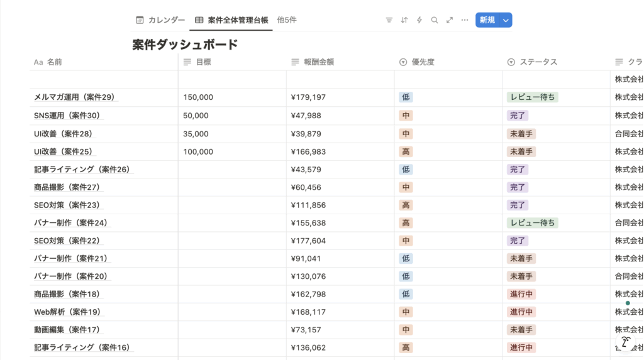This screenshot has height=360, width=644.
Task: Switch to the カレンダー tab
Action: [166, 20]
